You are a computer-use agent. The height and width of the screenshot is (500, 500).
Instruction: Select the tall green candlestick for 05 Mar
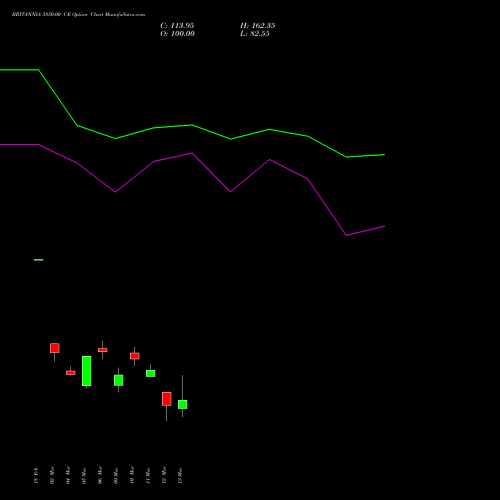coord(87,371)
